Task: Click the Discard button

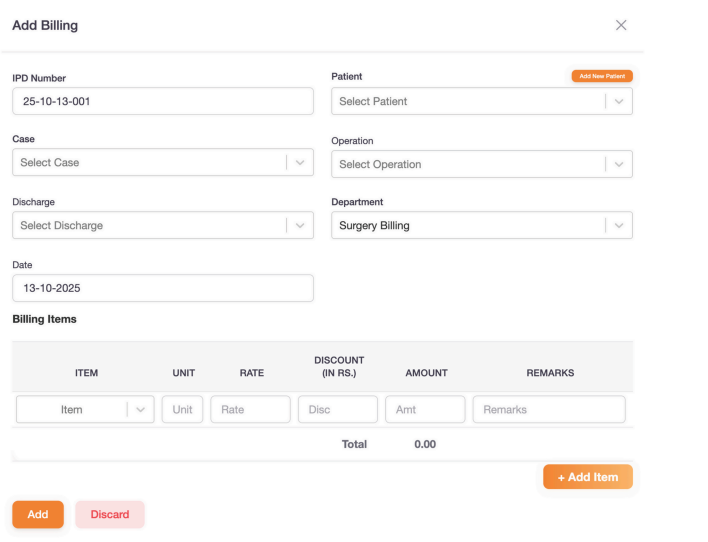Action: point(110,514)
